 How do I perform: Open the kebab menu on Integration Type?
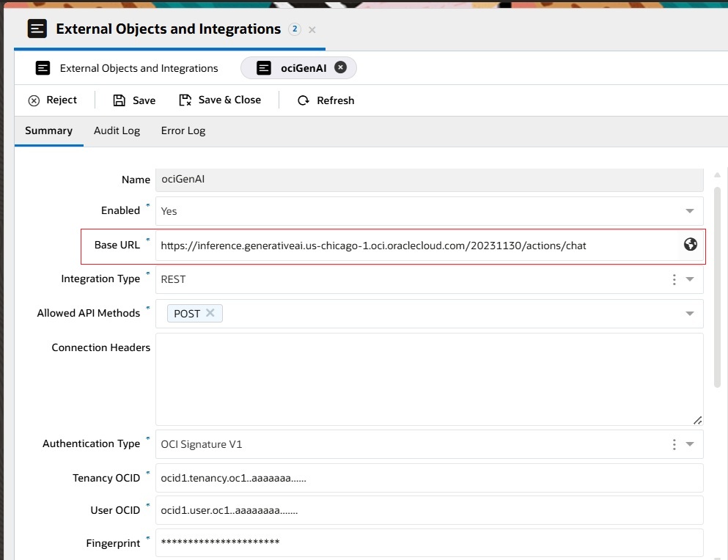tap(673, 279)
